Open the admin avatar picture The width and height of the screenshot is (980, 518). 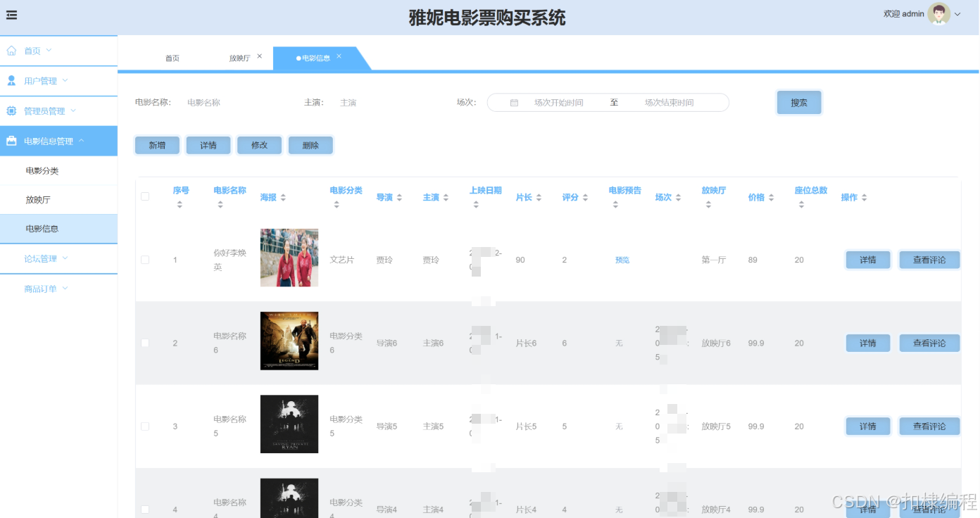tap(938, 14)
